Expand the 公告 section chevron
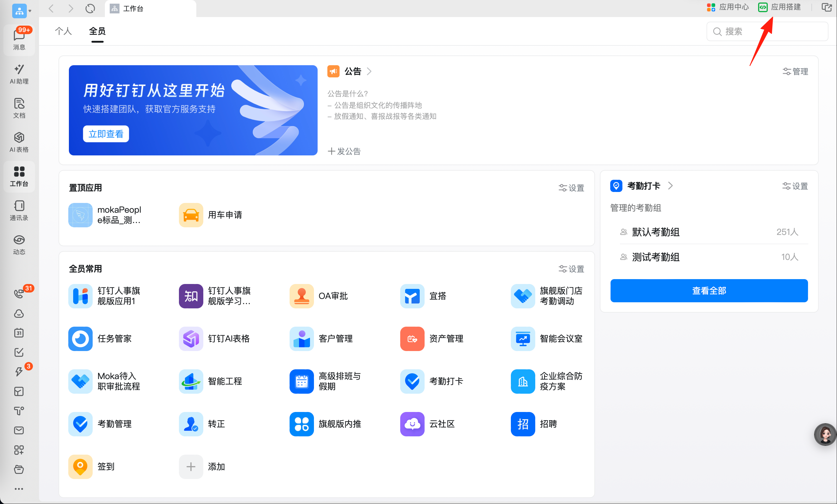 369,71
